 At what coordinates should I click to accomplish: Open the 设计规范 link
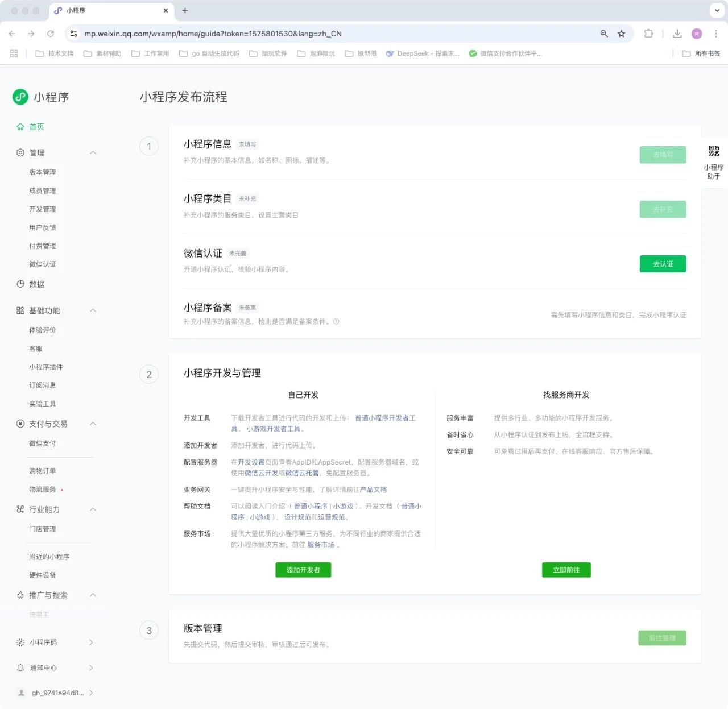coord(297,517)
